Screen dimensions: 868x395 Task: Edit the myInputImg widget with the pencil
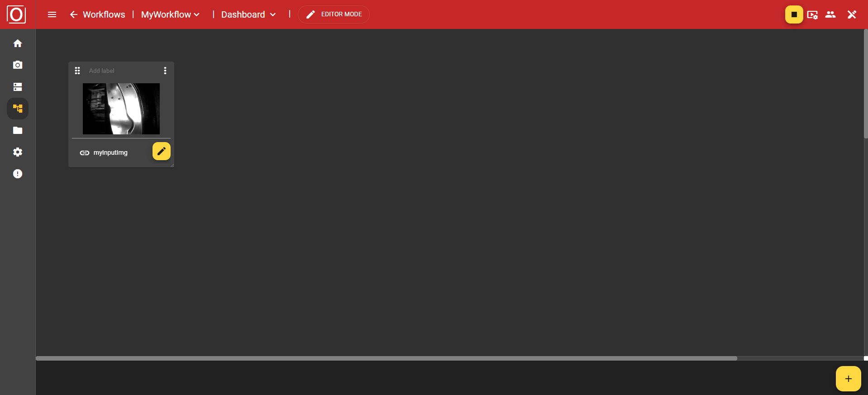pyautogui.click(x=162, y=151)
